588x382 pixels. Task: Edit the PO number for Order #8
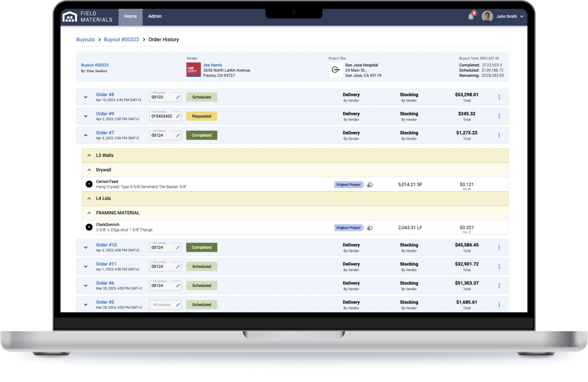click(x=177, y=97)
